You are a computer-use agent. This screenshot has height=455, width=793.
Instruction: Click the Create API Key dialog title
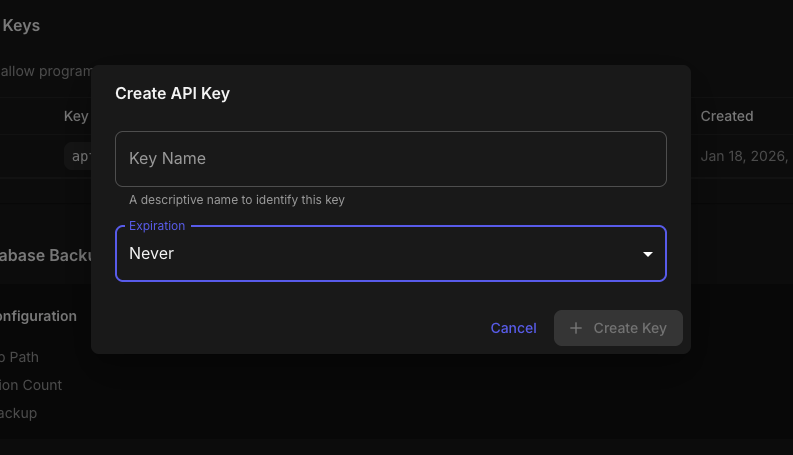point(172,94)
